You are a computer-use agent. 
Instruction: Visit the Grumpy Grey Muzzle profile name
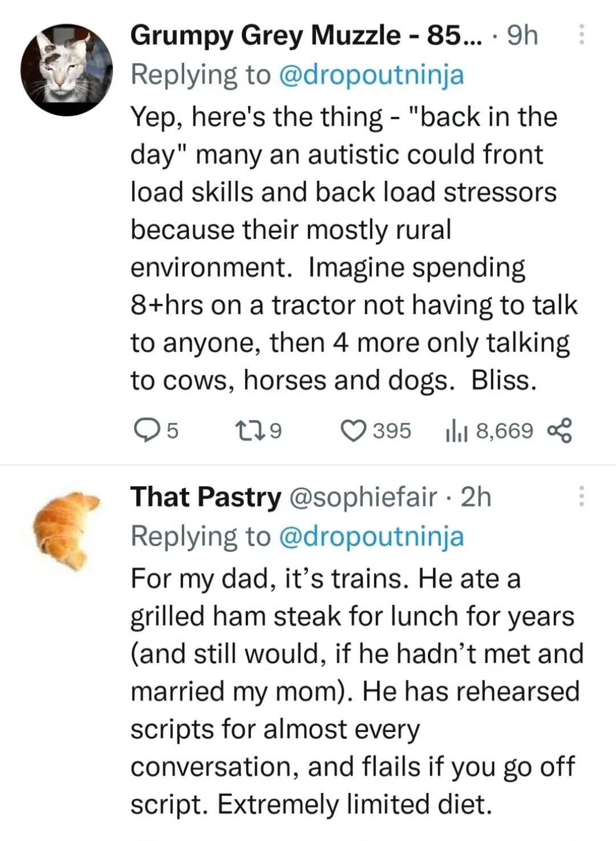pos(306,36)
